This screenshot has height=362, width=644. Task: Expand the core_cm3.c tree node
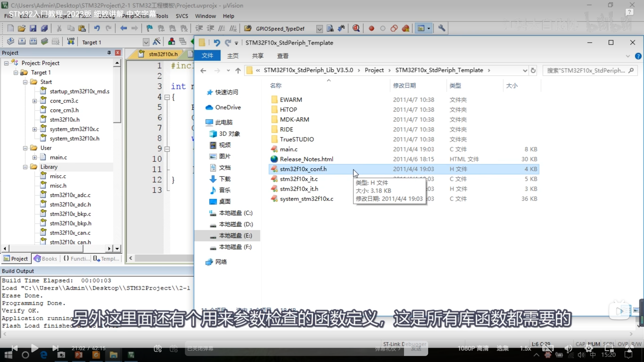(x=35, y=101)
